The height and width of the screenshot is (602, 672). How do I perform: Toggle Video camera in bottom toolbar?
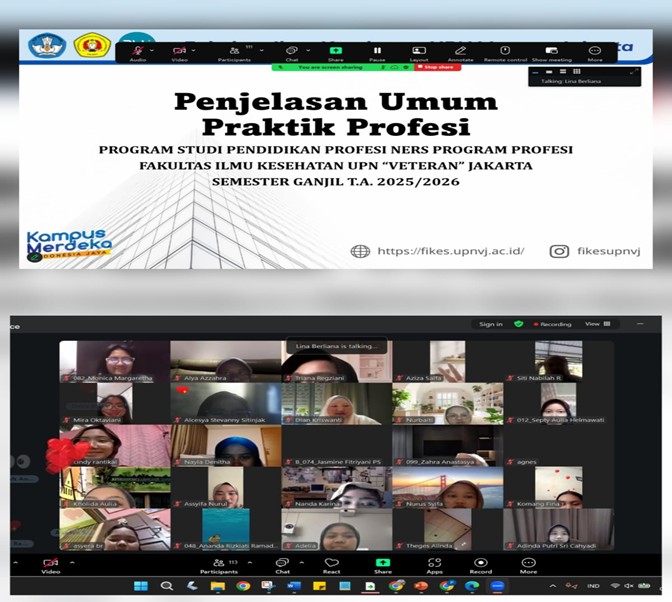[51, 564]
